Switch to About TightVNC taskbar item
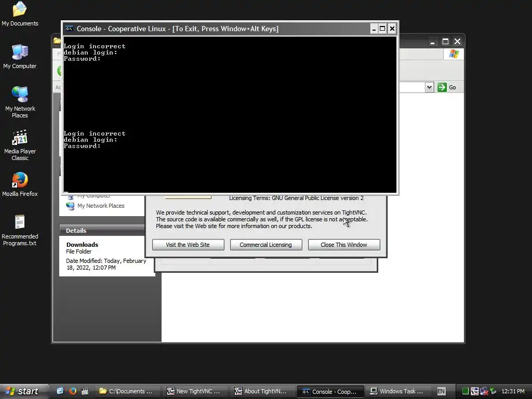Viewport: 532px width, 399px height. [261, 391]
